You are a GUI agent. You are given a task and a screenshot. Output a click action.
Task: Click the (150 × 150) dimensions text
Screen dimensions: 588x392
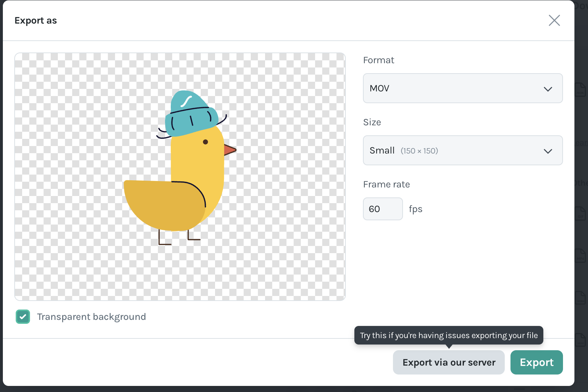point(419,151)
